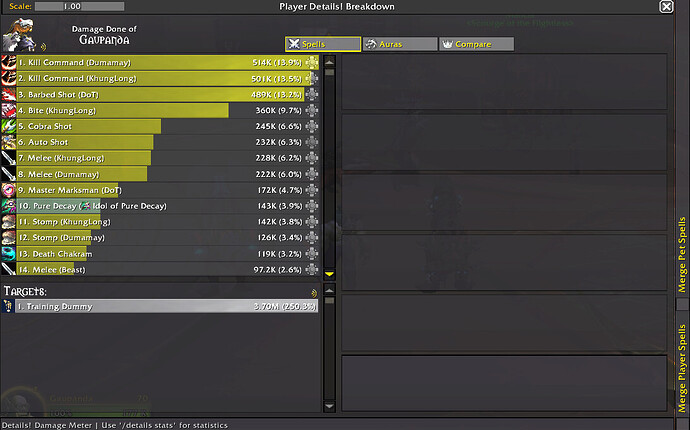Click the Training Dummy target icon

[9, 306]
